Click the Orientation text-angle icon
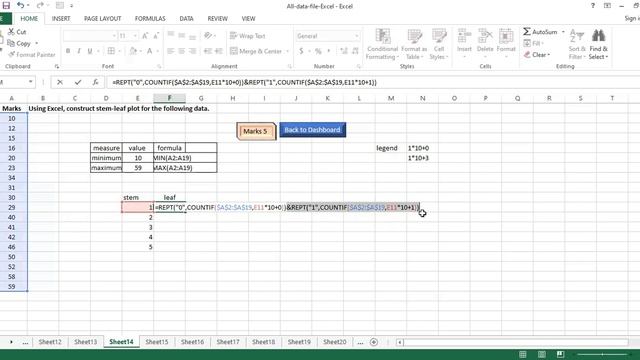This screenshot has width=640, height=360. 208,36
